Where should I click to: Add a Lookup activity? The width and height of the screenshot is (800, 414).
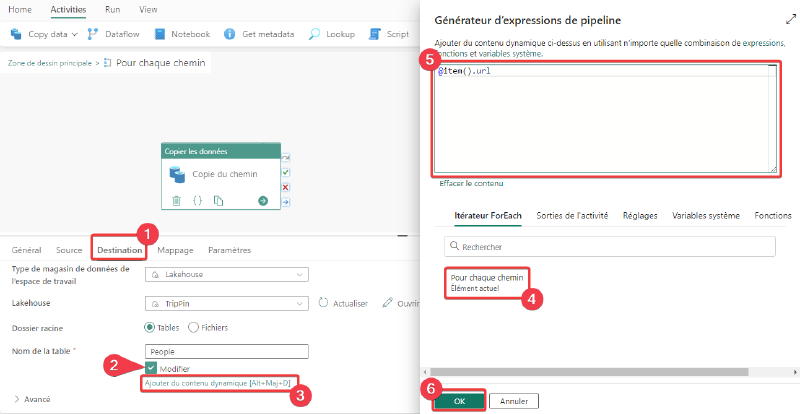click(332, 34)
